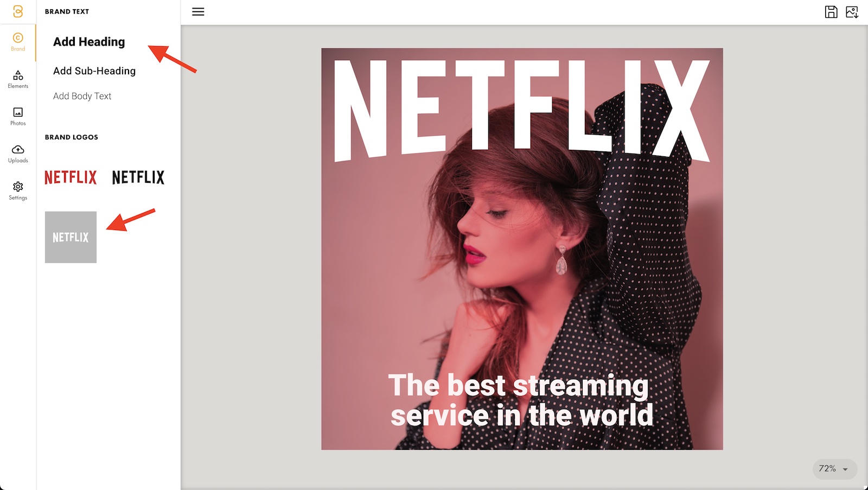
Task: Click Add Body Text option
Action: click(82, 96)
